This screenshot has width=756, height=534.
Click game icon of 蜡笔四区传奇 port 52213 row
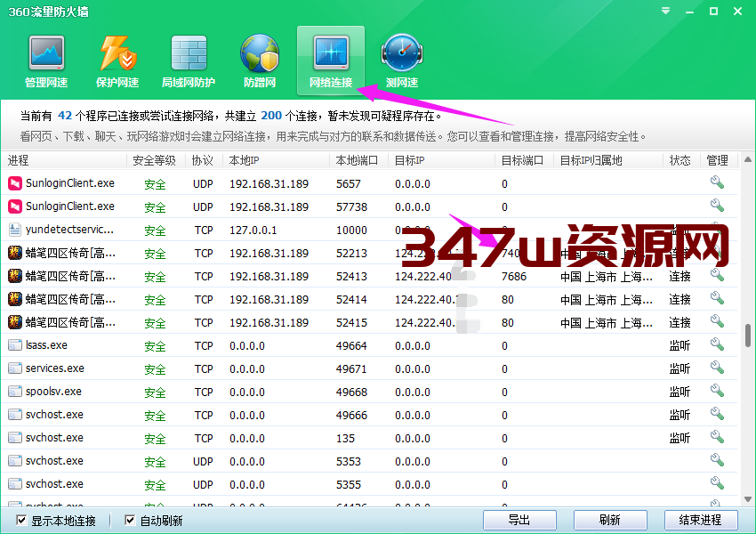(x=15, y=253)
